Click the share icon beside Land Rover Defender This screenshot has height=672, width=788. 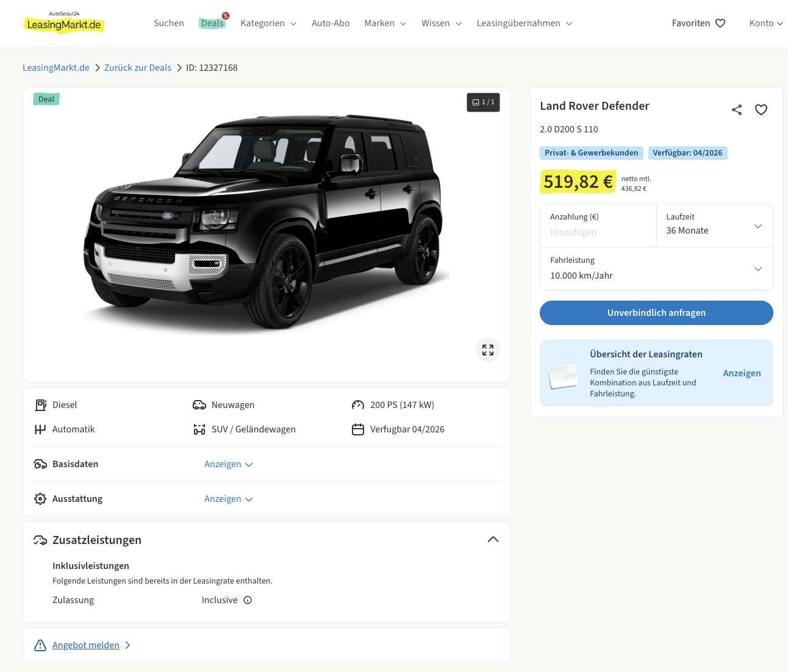[x=737, y=110]
